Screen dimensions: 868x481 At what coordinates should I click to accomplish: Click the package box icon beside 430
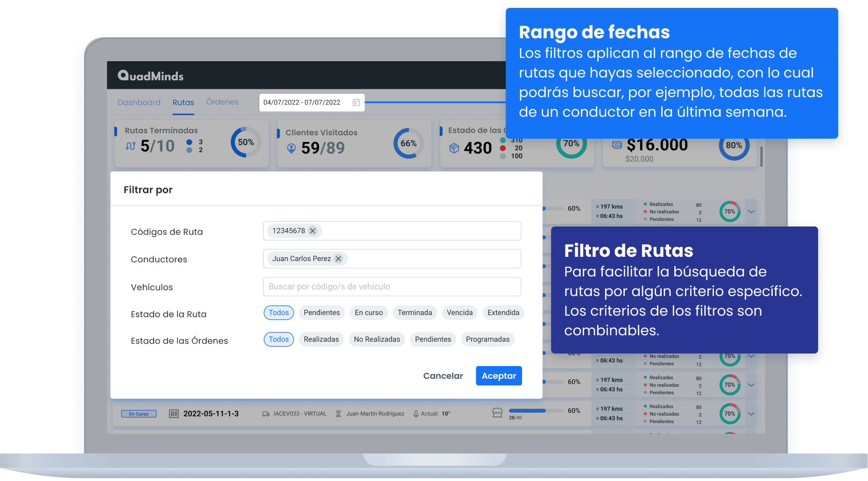click(x=454, y=148)
